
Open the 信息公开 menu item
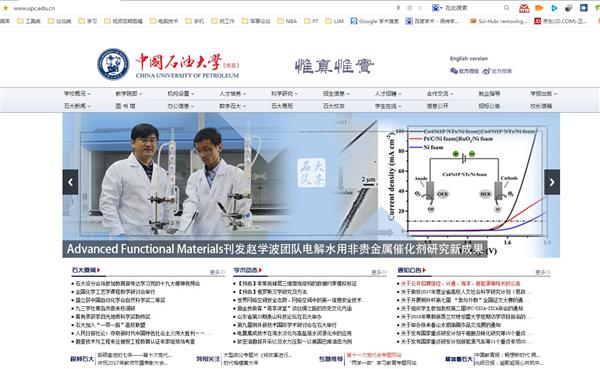tap(437, 106)
